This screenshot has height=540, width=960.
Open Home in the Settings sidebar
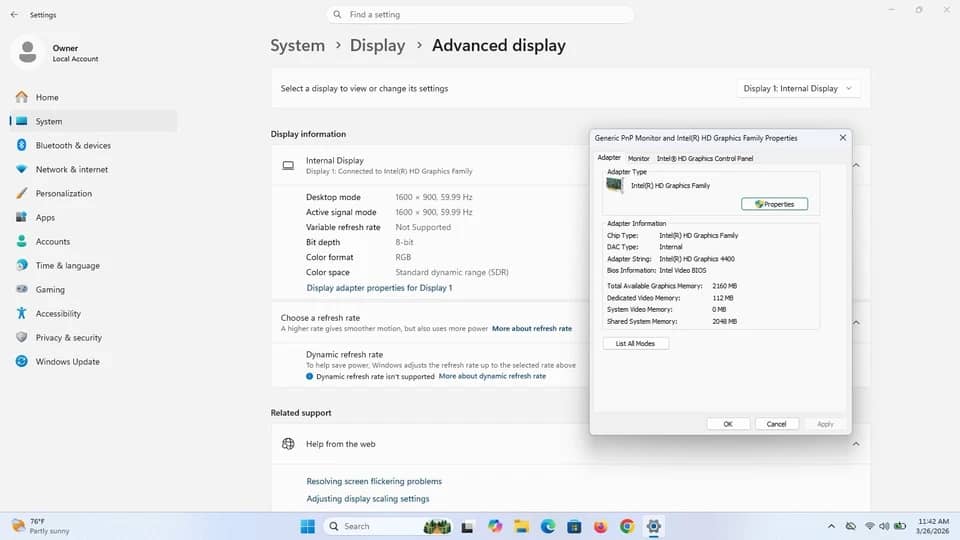click(93, 97)
